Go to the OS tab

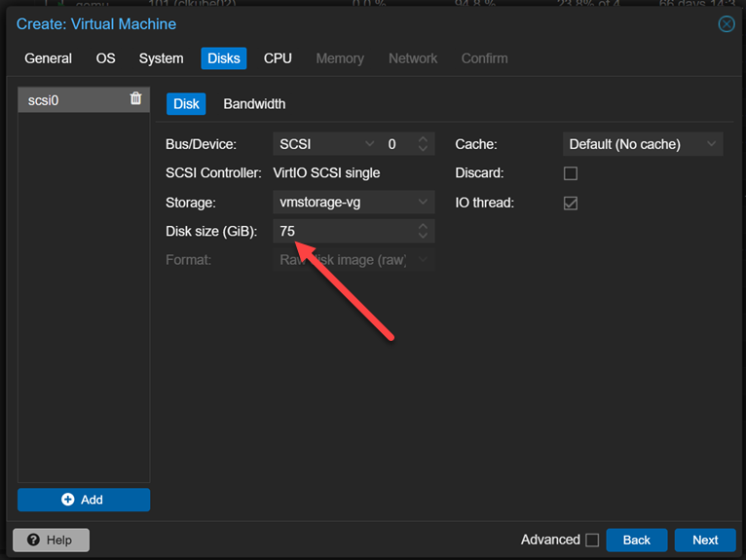105,58
